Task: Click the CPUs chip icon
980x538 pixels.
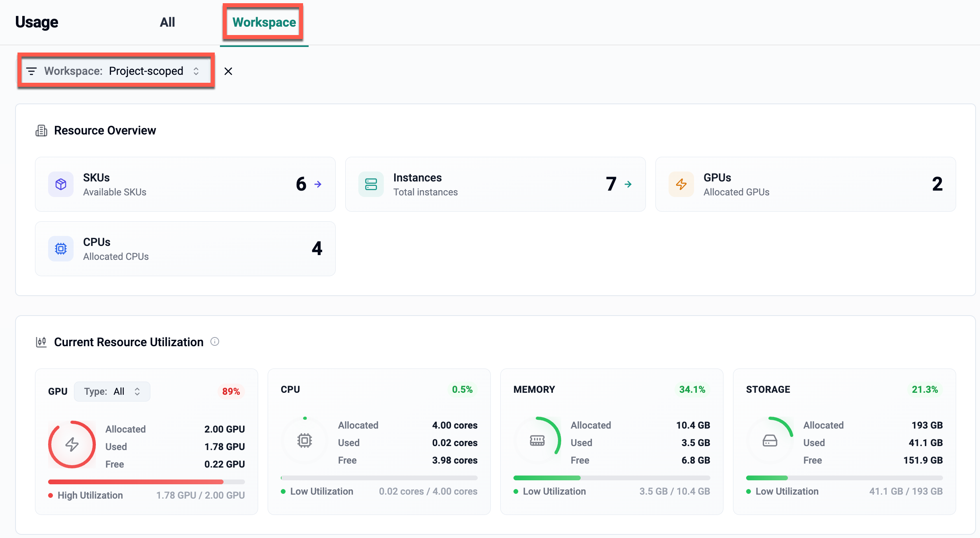Action: click(x=61, y=249)
